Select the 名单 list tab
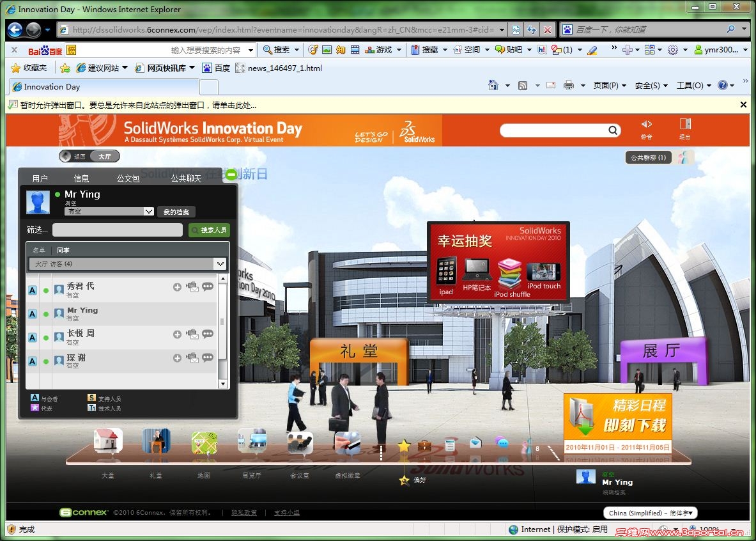Image resolution: width=756 pixels, height=541 pixels. coord(38,250)
